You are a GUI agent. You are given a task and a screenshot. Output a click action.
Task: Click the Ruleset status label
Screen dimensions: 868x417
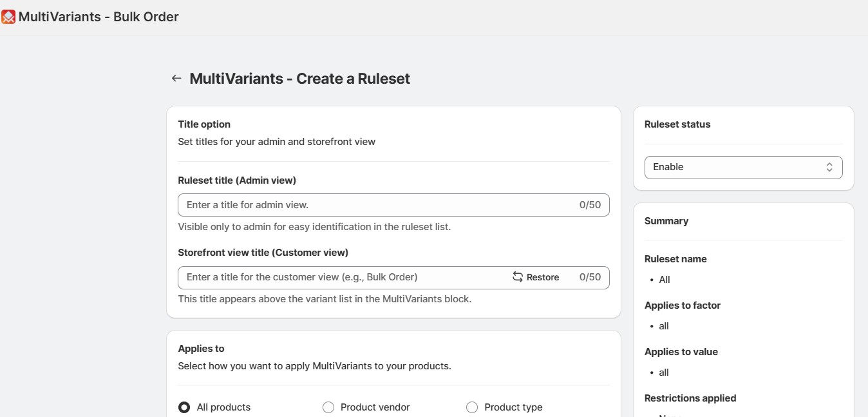[677, 124]
